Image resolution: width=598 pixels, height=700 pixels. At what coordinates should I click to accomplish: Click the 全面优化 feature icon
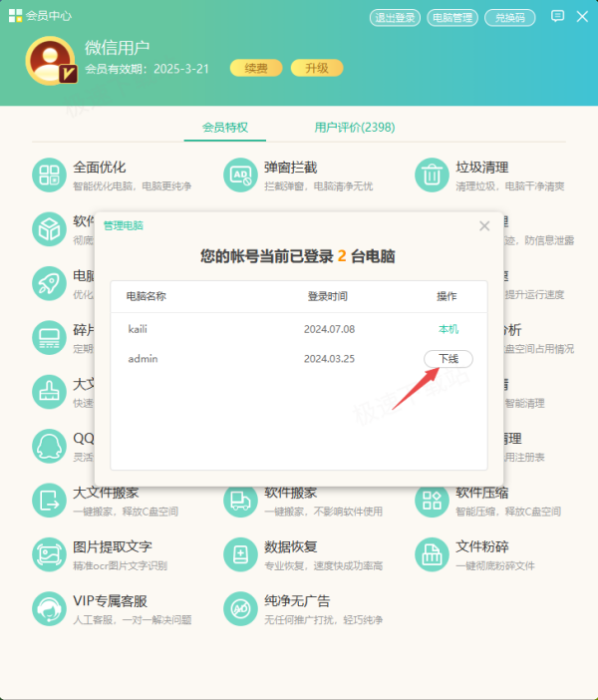click(x=49, y=175)
